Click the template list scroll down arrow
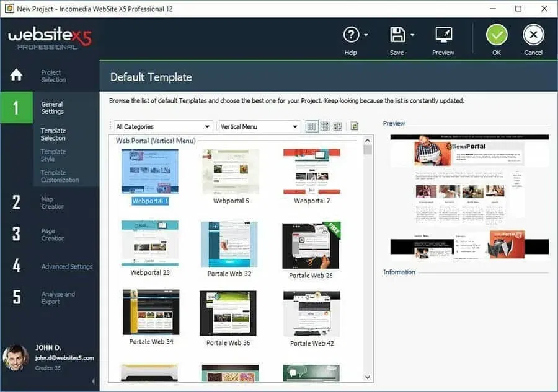Image resolution: width=558 pixels, height=392 pixels. point(368,377)
